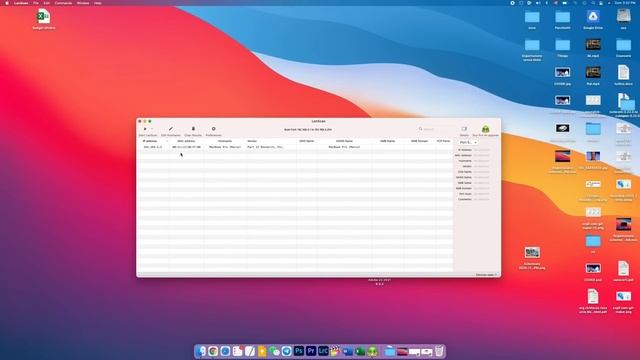Start the scan with the Start LanScan play button

click(145, 129)
